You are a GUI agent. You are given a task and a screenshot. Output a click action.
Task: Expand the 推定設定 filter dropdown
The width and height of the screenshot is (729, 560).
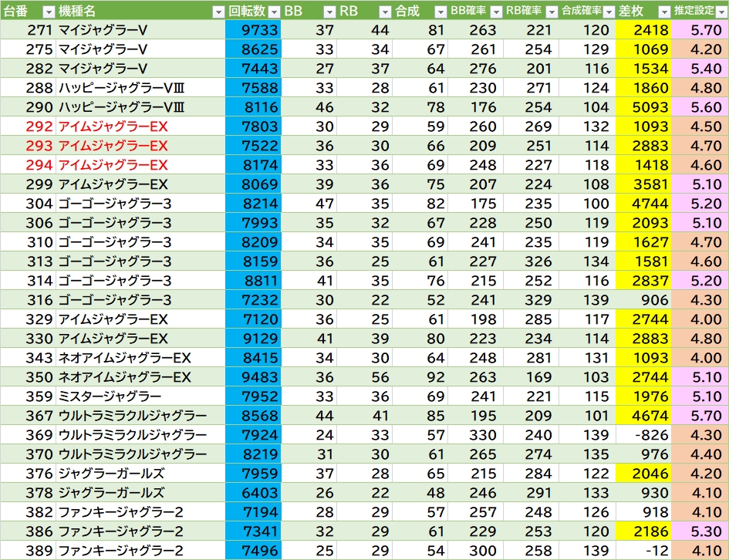(721, 12)
